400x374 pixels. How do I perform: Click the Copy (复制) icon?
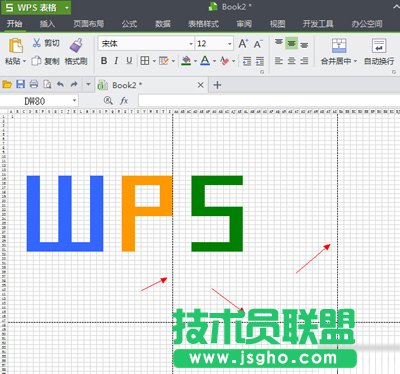pos(36,61)
